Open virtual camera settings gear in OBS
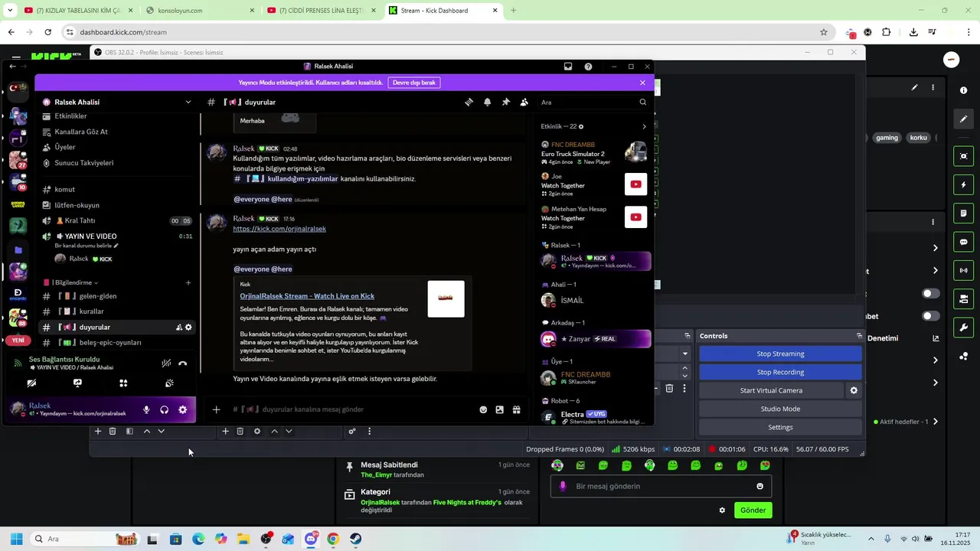This screenshot has width=980, height=551. coord(854,390)
